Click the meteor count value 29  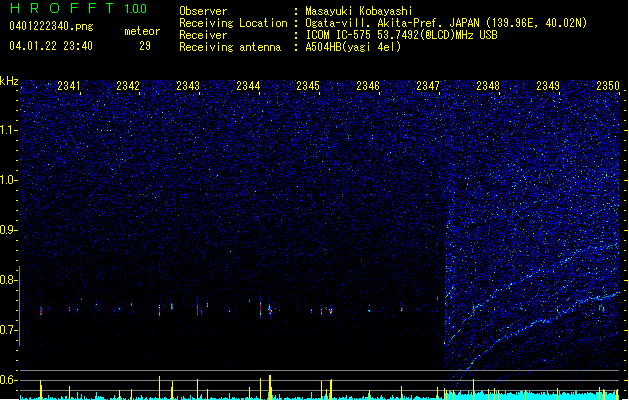(145, 46)
